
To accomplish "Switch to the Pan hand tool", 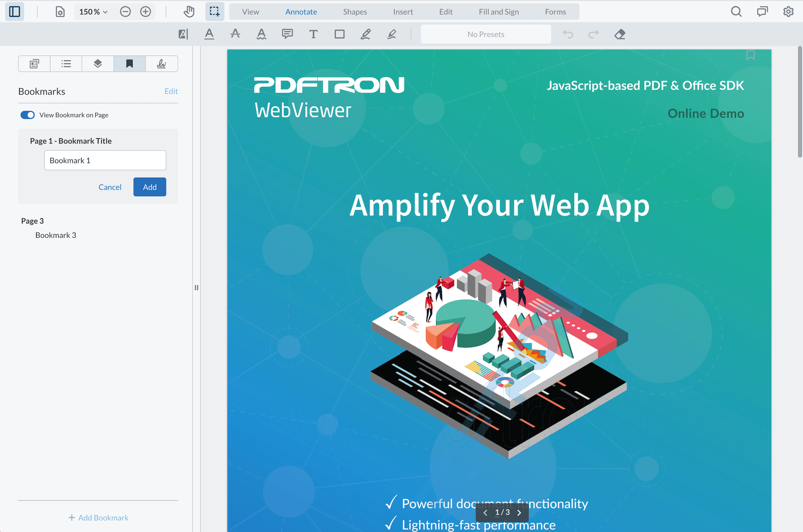I will pyautogui.click(x=189, y=12).
